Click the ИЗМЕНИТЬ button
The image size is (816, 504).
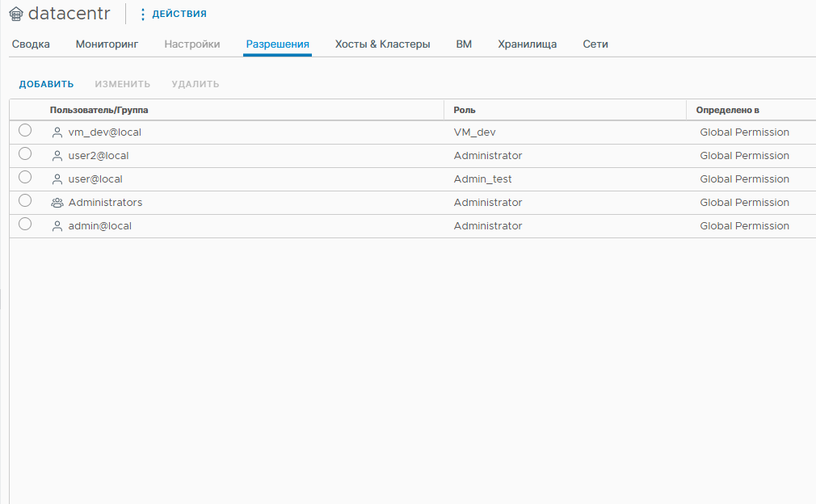122,84
